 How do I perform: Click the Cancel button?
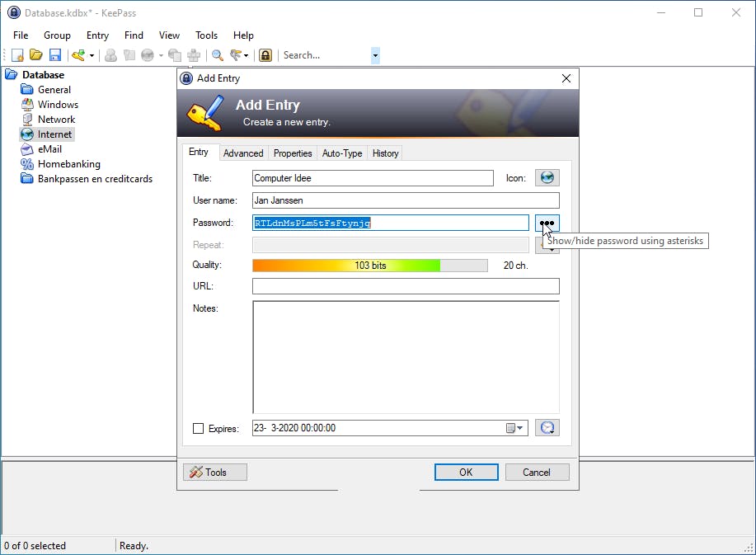537,473
